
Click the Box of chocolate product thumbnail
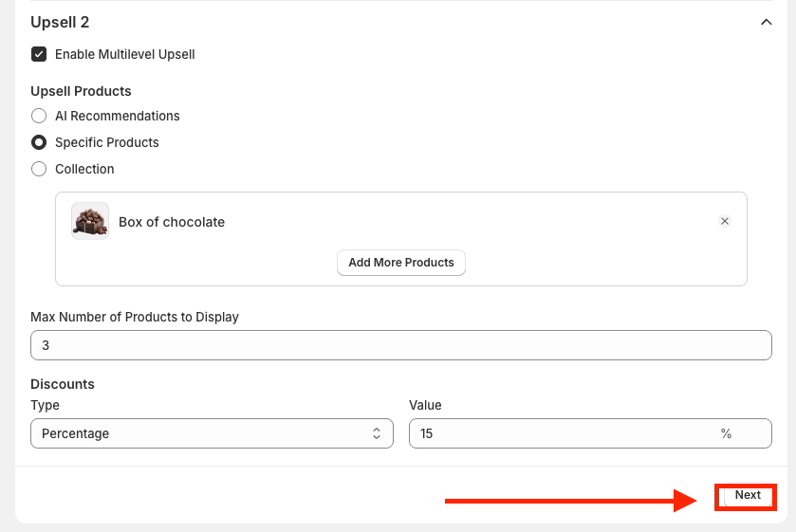click(x=90, y=221)
